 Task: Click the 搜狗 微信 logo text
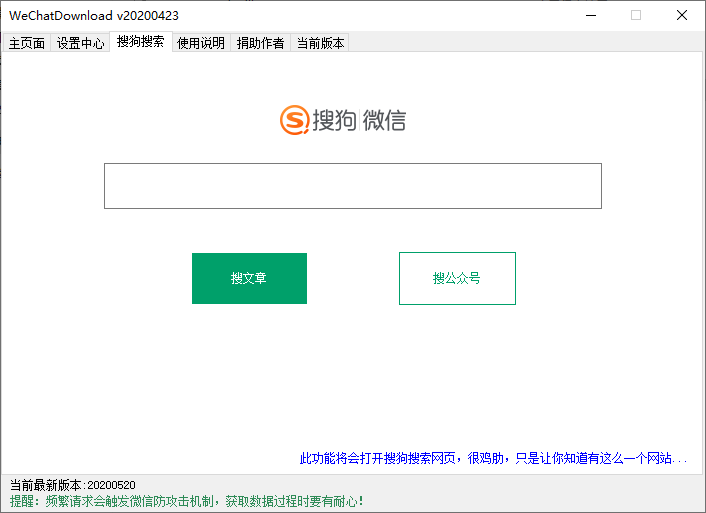coord(359,120)
